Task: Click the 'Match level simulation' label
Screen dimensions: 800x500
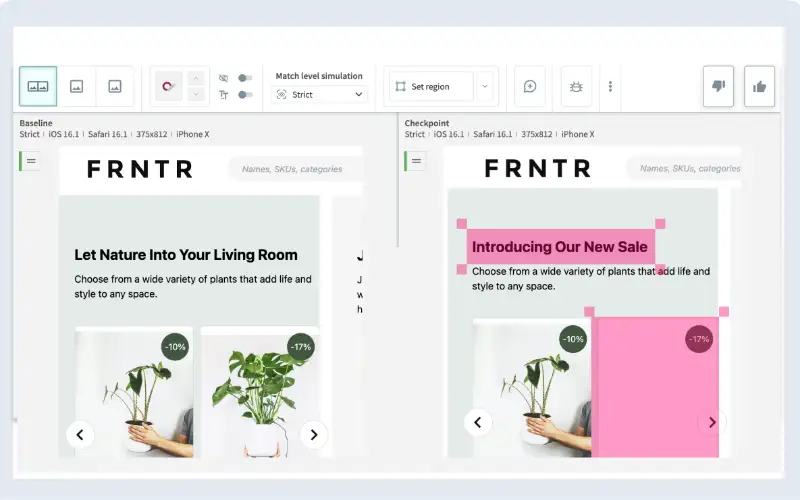Action: 319,76
